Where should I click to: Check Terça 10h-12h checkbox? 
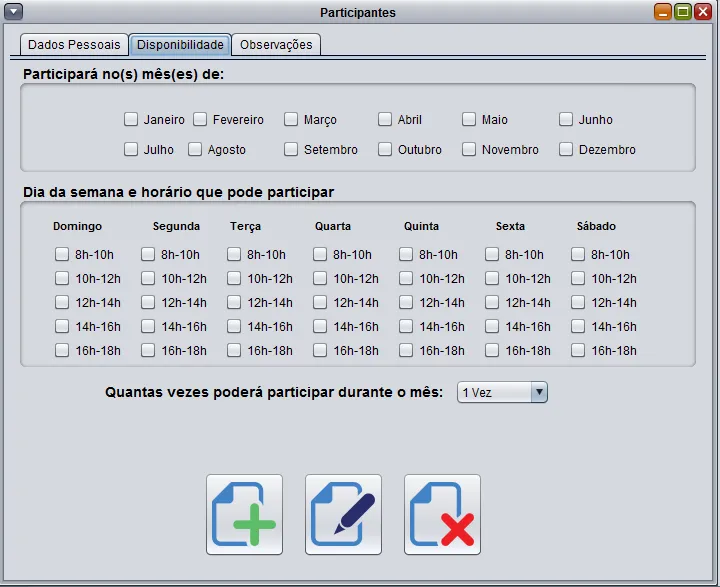coord(234,278)
